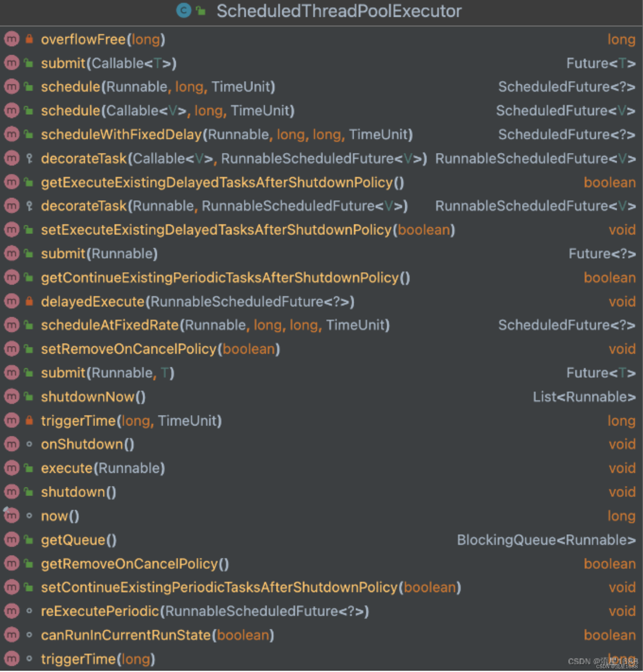Select the getQueue() method
Viewport: 643px width, 672px height.
pos(79,540)
